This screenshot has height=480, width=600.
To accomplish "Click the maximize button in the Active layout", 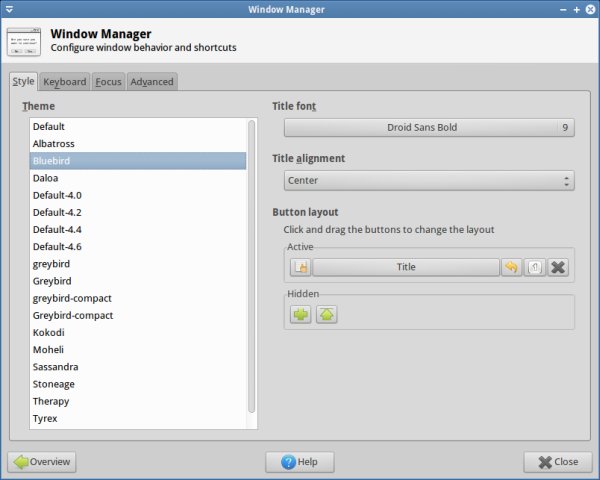I will tap(535, 267).
